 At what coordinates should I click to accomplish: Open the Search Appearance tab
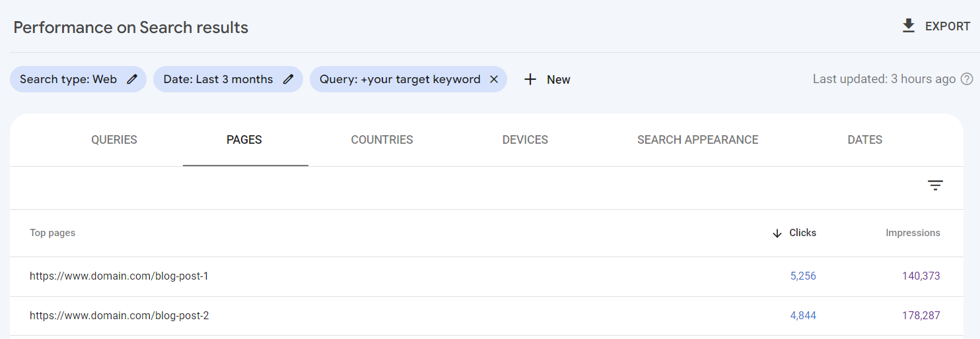pyautogui.click(x=697, y=140)
